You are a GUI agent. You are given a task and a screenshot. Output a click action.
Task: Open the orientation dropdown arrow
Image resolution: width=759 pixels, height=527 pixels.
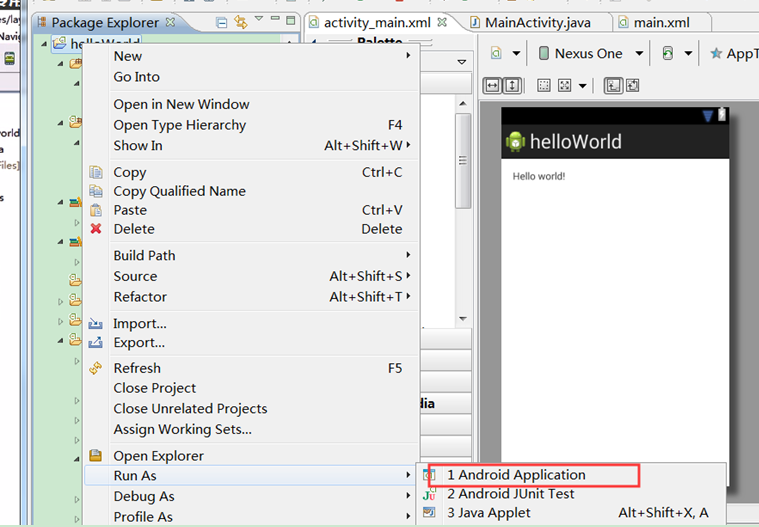(688, 53)
